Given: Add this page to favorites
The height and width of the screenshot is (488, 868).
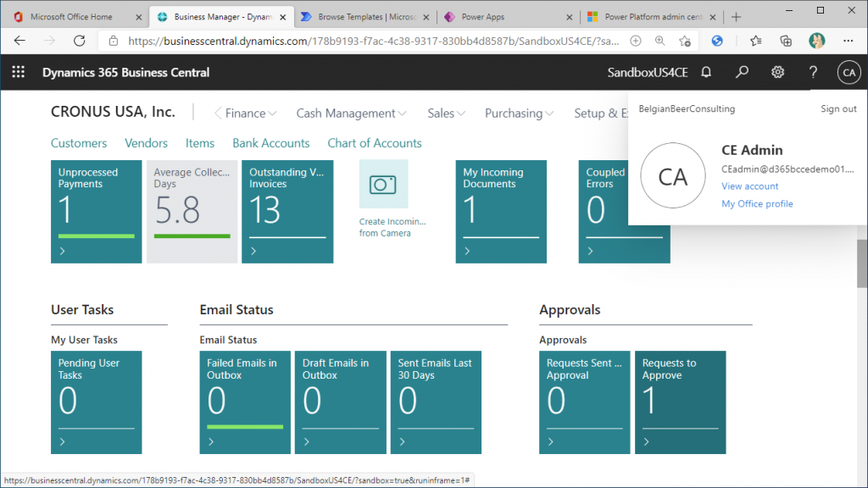Looking at the screenshot, I should (x=685, y=41).
